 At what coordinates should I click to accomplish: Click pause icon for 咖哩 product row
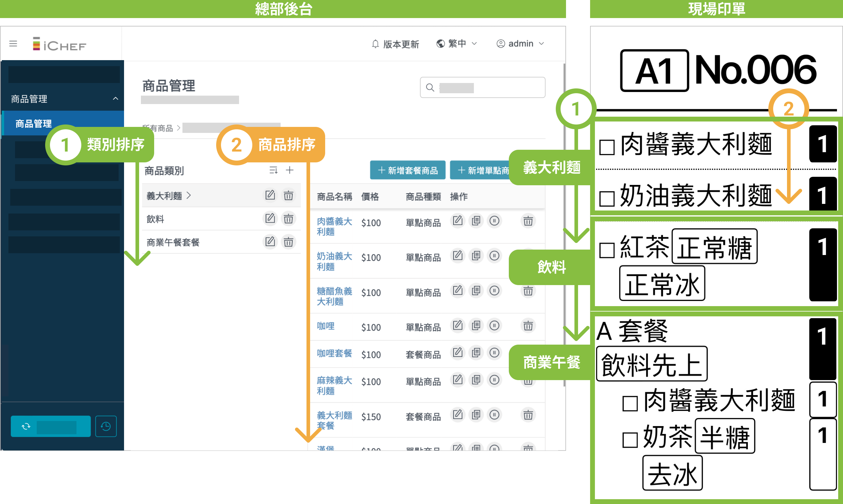point(494,326)
